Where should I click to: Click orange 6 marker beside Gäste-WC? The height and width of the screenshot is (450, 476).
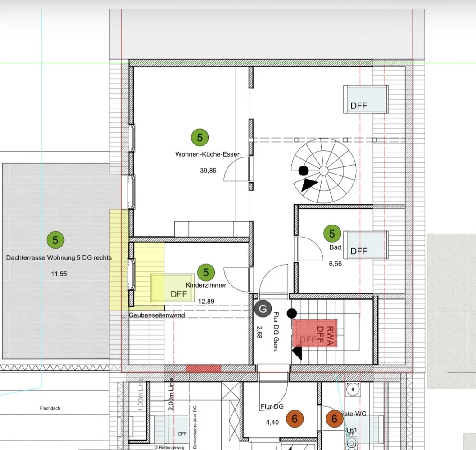pos(334,419)
